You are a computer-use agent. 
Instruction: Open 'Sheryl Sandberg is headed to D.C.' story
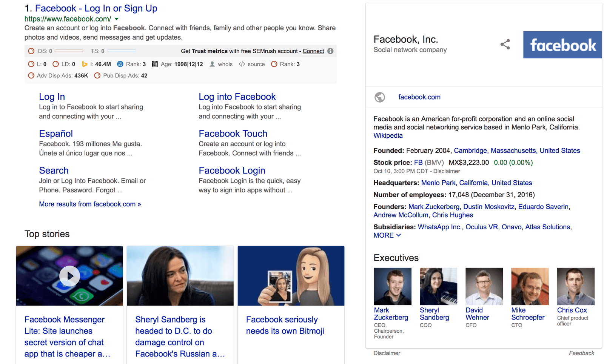coord(180,337)
